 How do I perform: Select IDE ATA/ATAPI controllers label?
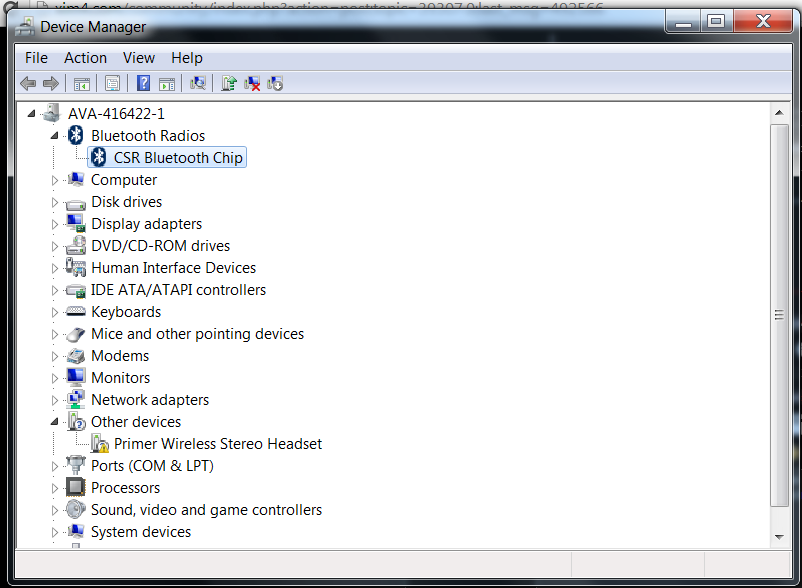pyautogui.click(x=179, y=289)
